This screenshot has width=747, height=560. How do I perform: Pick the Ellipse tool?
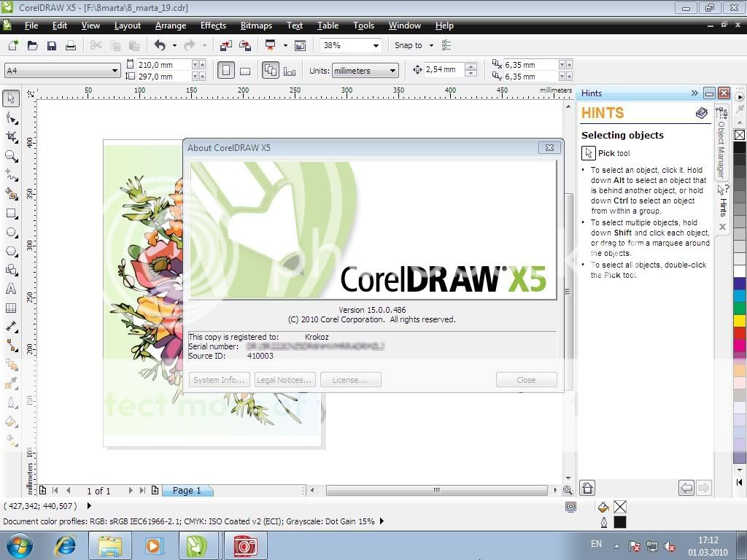[x=11, y=232]
